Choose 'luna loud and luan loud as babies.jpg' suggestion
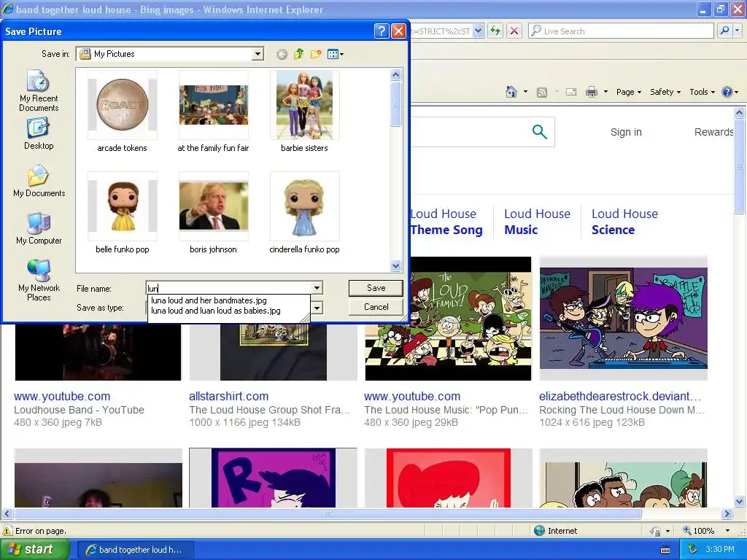Image resolution: width=747 pixels, height=560 pixels. [x=215, y=311]
